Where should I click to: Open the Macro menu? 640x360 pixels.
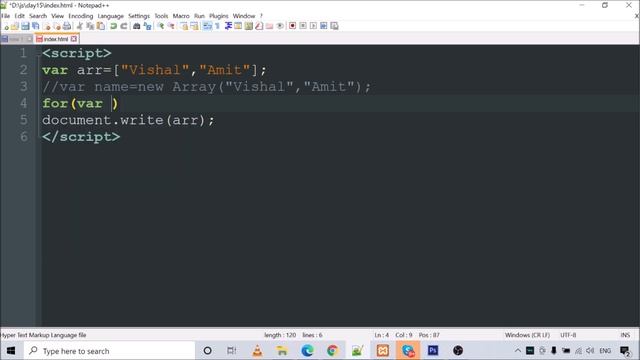[x=181, y=16]
